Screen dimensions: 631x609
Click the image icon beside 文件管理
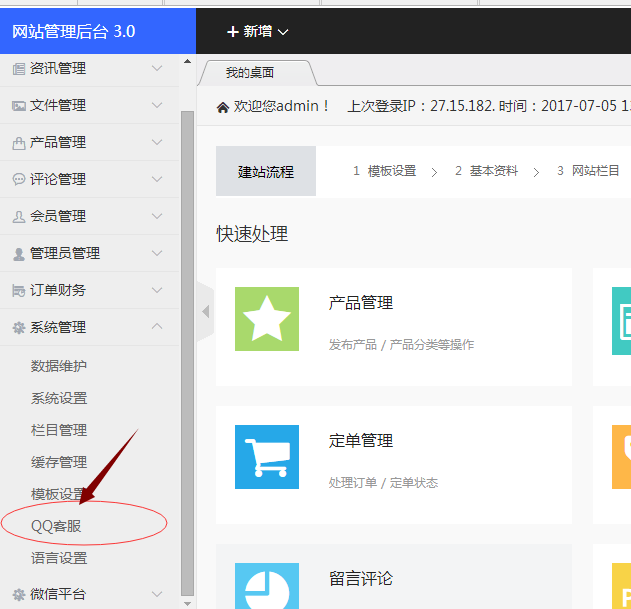pyautogui.click(x=18, y=105)
